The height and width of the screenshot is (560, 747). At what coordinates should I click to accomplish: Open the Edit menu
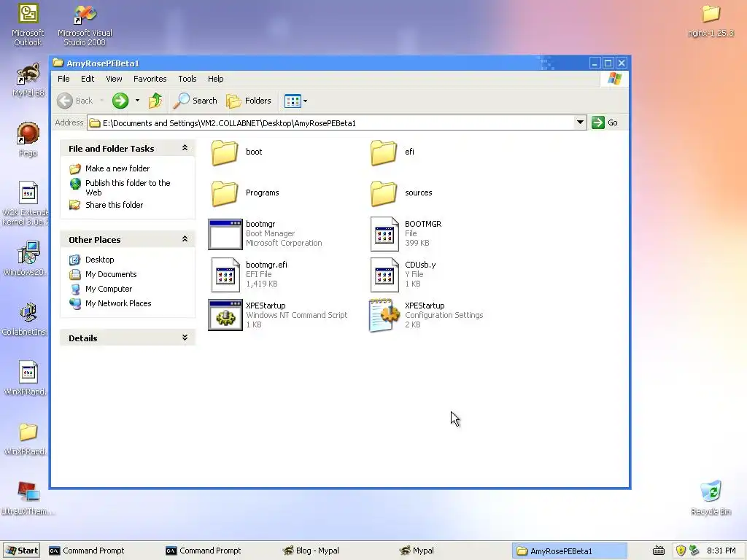tap(88, 79)
